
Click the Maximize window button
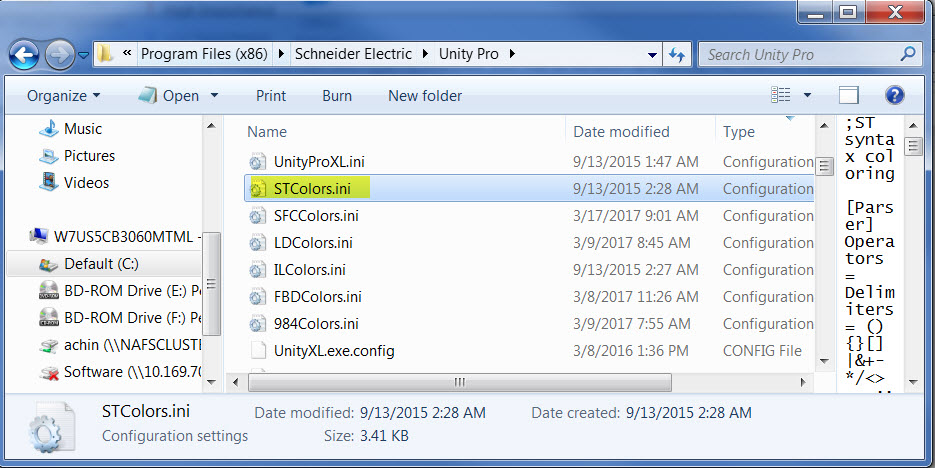849,11
